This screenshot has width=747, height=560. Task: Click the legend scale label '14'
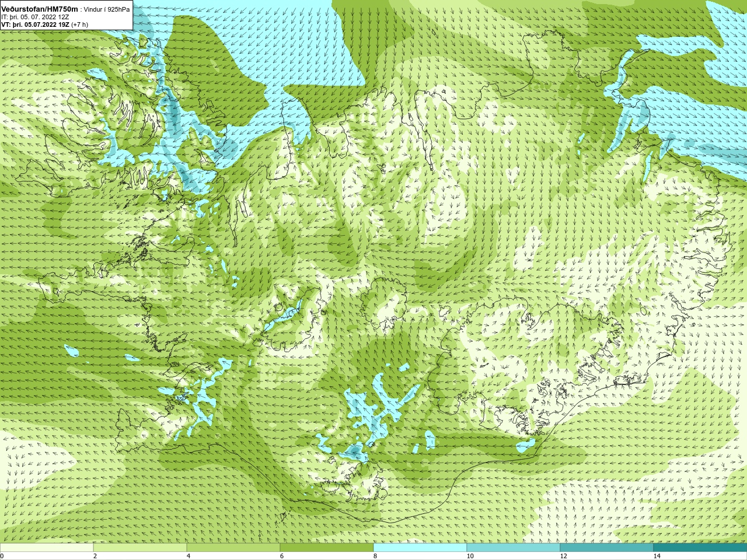(x=657, y=556)
